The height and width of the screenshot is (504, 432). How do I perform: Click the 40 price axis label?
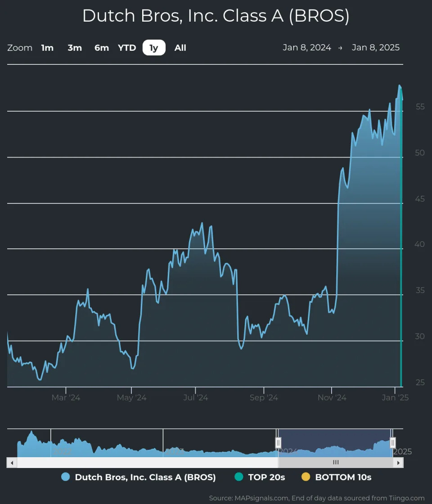tap(419, 244)
